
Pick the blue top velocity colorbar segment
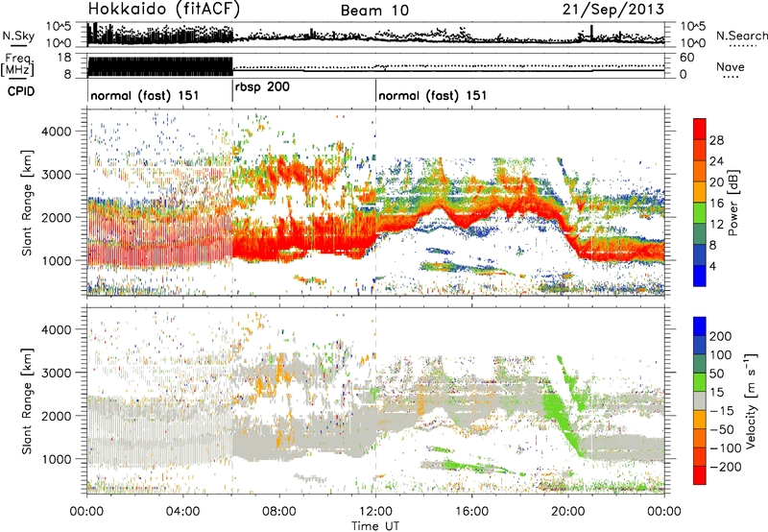(x=700, y=326)
